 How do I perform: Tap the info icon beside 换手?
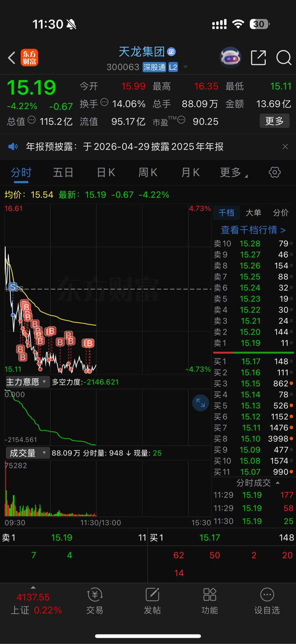[104, 102]
